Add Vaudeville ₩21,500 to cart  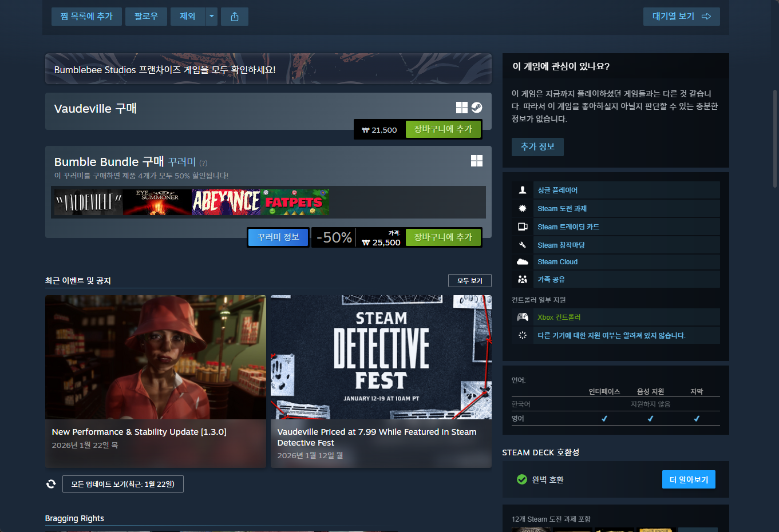(x=443, y=129)
